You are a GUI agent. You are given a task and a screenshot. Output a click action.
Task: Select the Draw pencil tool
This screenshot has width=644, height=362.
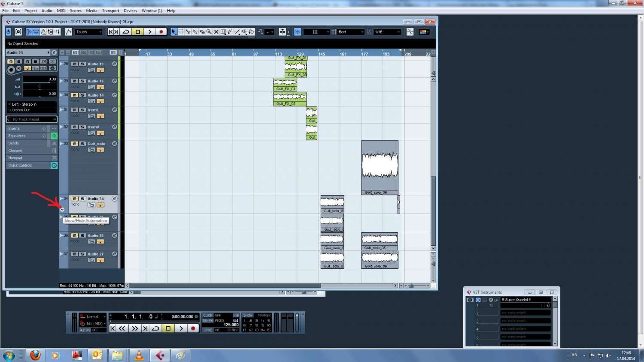point(230,32)
